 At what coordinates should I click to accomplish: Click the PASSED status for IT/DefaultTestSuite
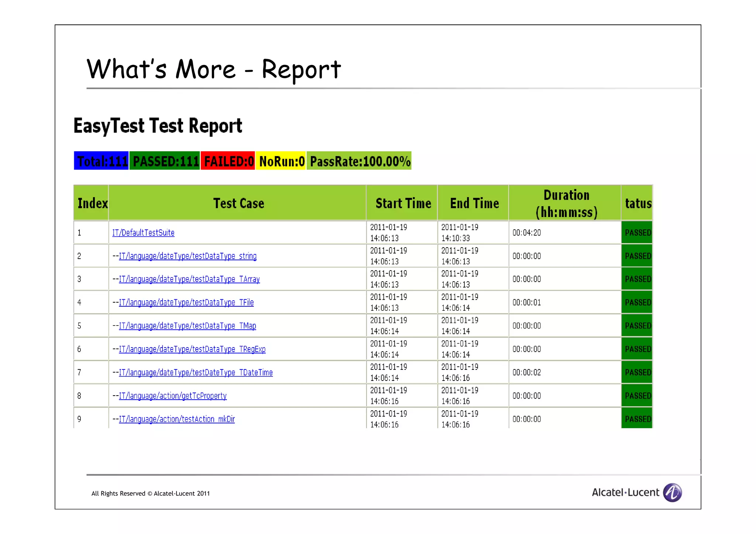click(x=637, y=232)
